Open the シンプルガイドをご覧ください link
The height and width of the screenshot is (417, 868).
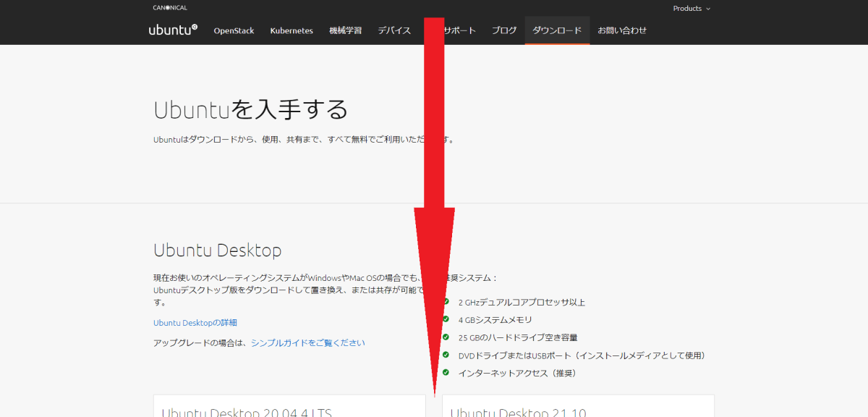coord(308,343)
